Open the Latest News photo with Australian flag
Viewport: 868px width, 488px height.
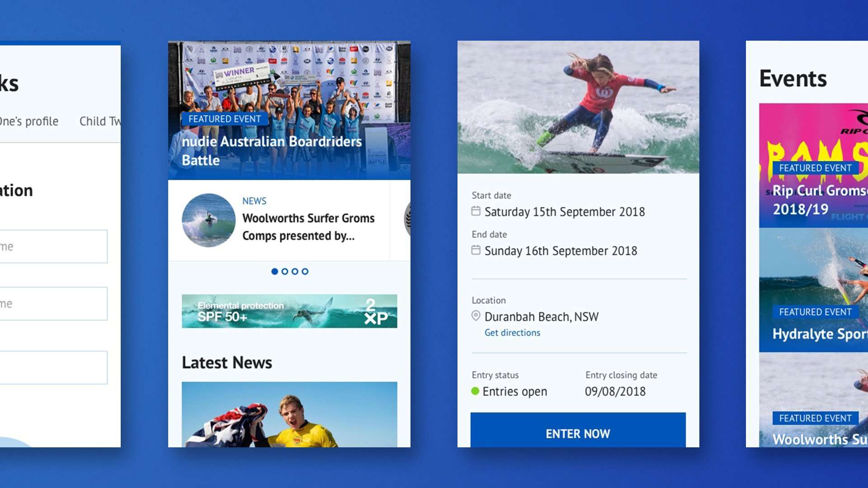coord(289,414)
